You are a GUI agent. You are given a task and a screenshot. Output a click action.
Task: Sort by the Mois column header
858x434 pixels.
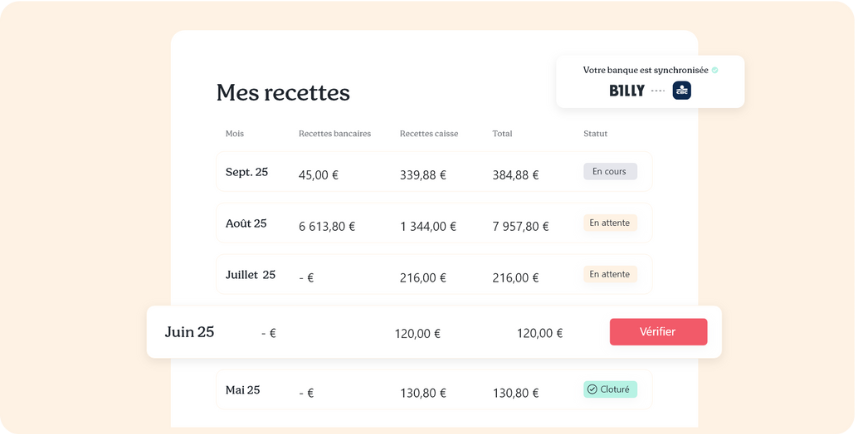point(234,133)
